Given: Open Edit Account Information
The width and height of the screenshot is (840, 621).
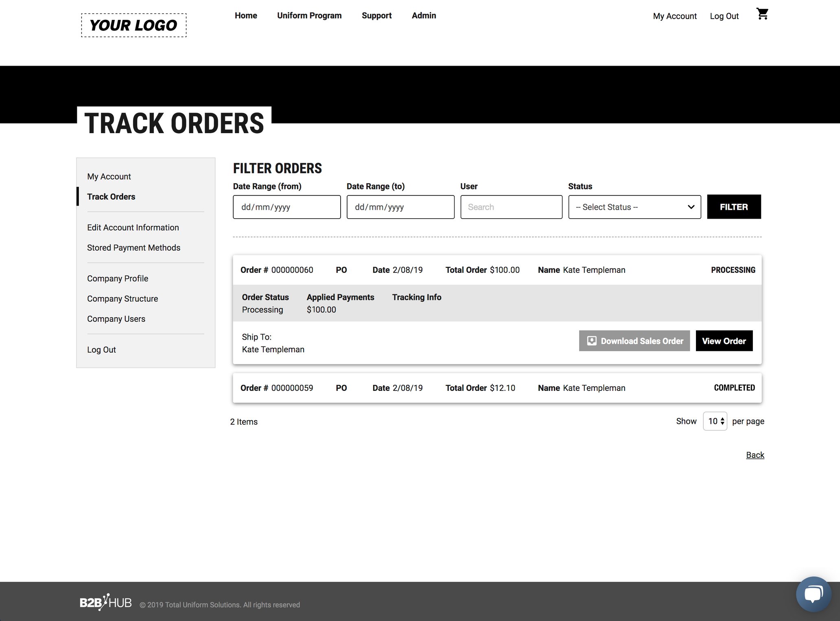Looking at the screenshot, I should (x=133, y=228).
